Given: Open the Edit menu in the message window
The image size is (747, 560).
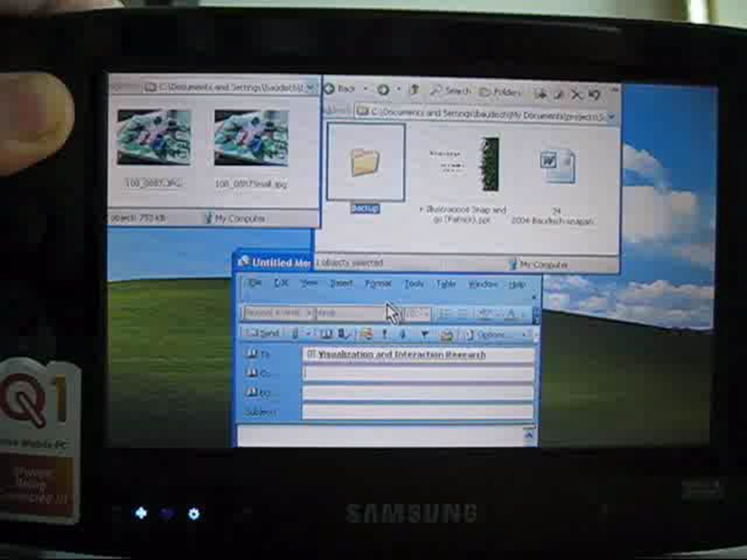Looking at the screenshot, I should [x=281, y=283].
